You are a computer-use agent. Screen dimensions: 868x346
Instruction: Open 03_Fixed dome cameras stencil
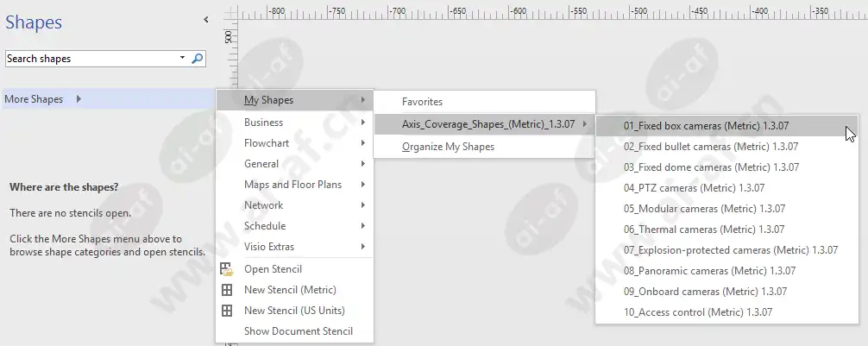click(x=726, y=167)
